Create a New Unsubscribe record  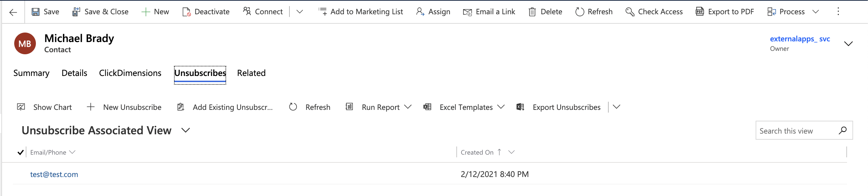point(124,107)
